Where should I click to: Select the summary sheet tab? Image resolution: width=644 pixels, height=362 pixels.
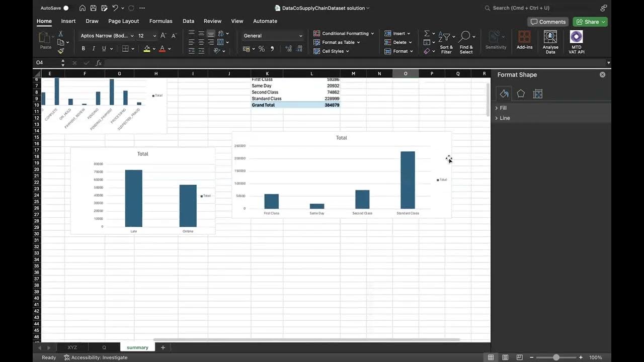click(137, 347)
